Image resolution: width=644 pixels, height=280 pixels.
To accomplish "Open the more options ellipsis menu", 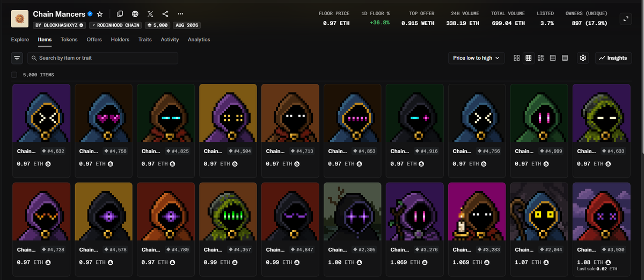I will tap(180, 14).
